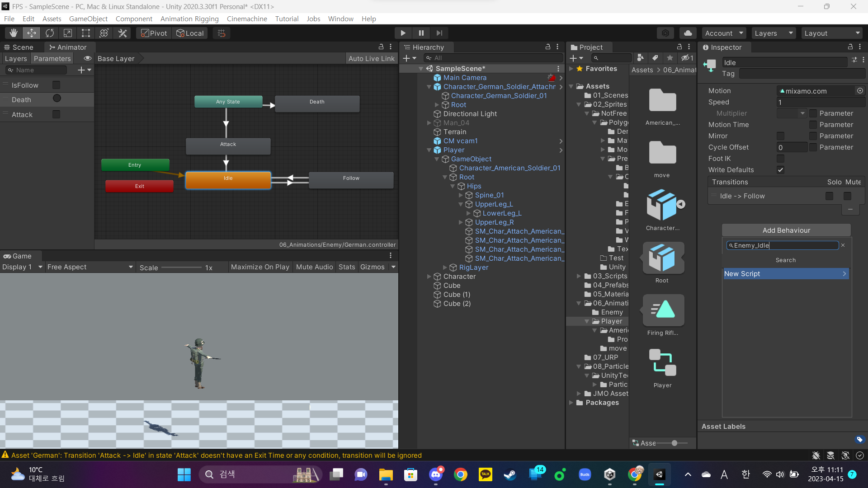Viewport: 868px width, 488px height.
Task: Open Discord from the taskbar
Action: 436,474
